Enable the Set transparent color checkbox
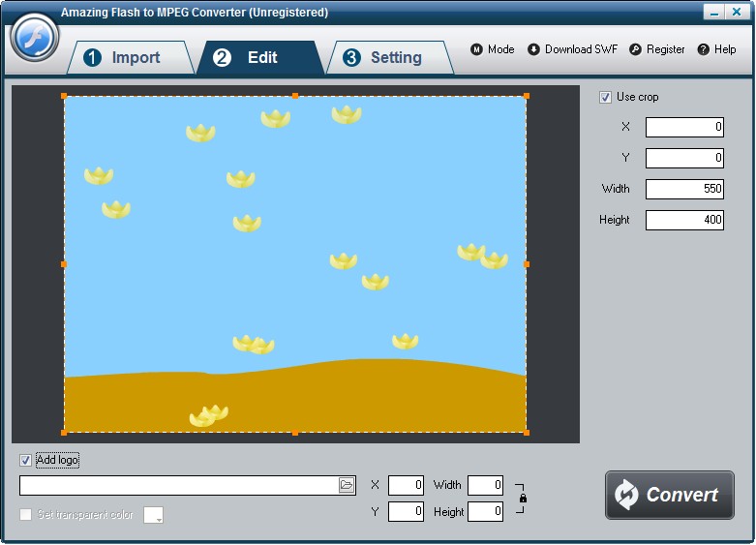 click(25, 515)
